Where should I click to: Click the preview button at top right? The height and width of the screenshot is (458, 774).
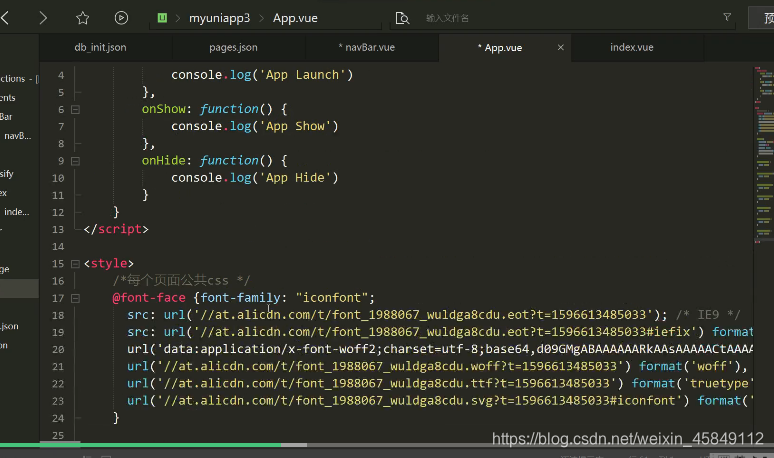pos(763,18)
